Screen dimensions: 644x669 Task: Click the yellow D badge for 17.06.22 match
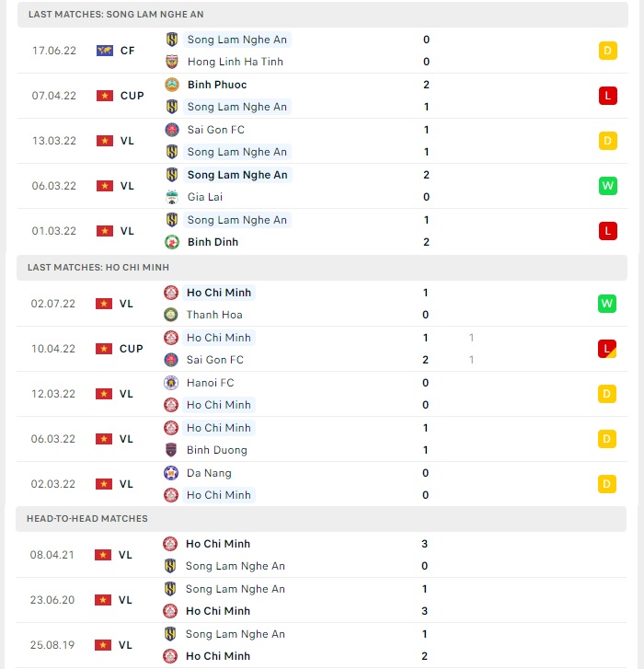pos(608,51)
